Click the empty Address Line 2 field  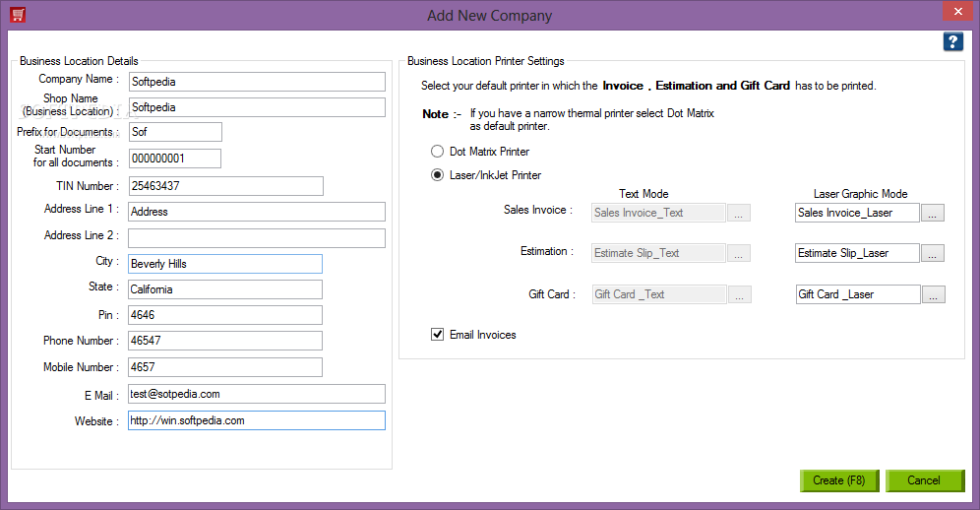257,238
